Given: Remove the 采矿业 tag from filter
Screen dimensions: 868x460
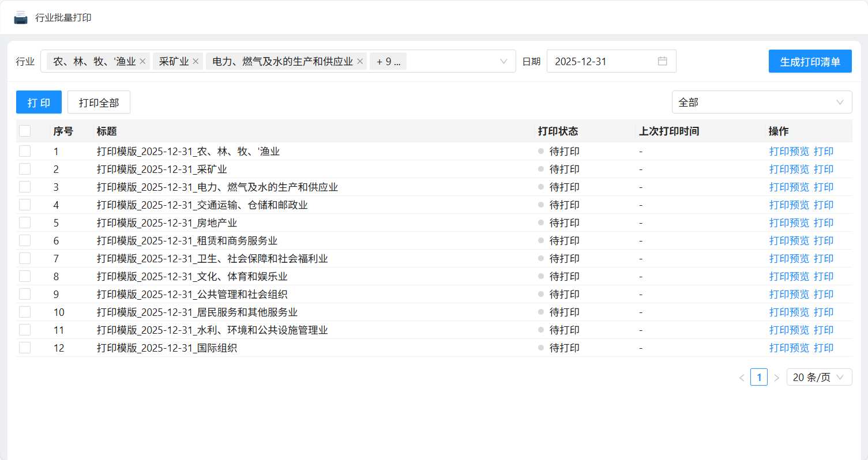Looking at the screenshot, I should [x=196, y=62].
